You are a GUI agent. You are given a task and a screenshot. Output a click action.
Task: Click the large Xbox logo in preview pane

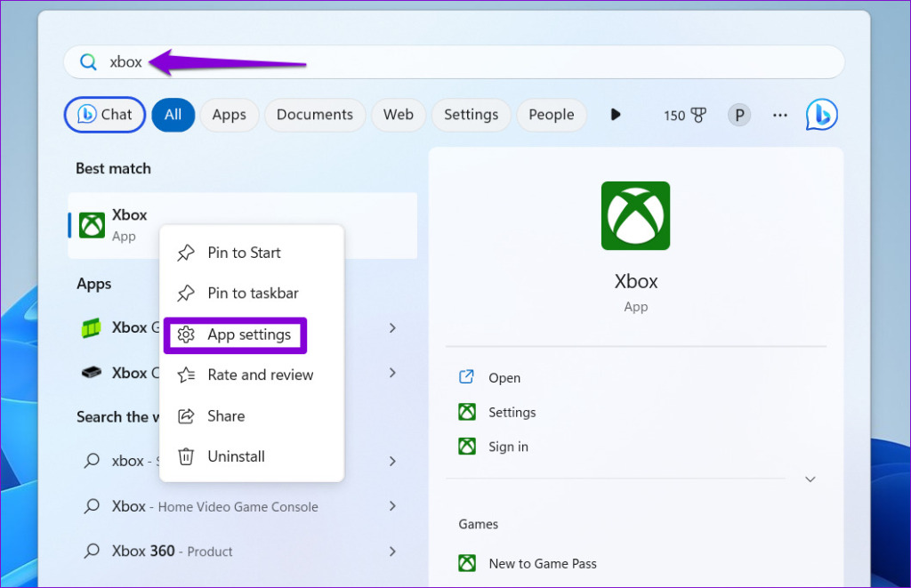click(x=635, y=215)
